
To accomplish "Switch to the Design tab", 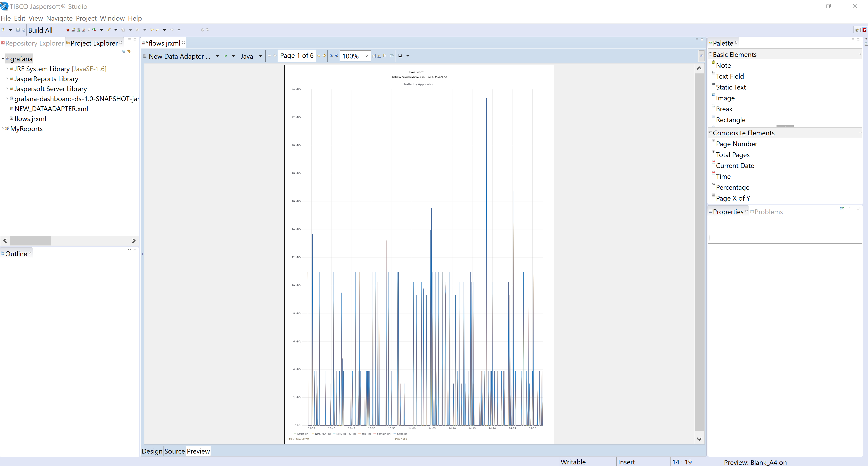I will tap(152, 451).
